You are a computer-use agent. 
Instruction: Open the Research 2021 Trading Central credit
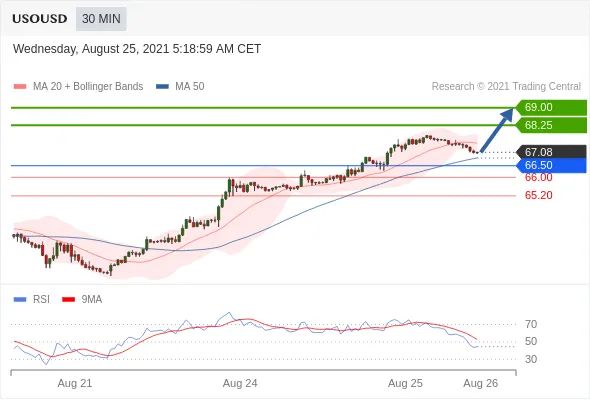tap(506, 87)
